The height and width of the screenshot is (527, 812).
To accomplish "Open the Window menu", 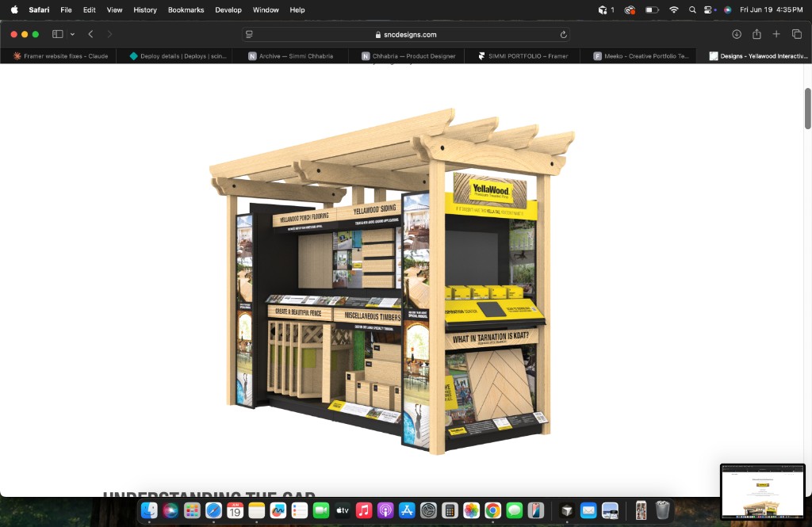I will (266, 10).
